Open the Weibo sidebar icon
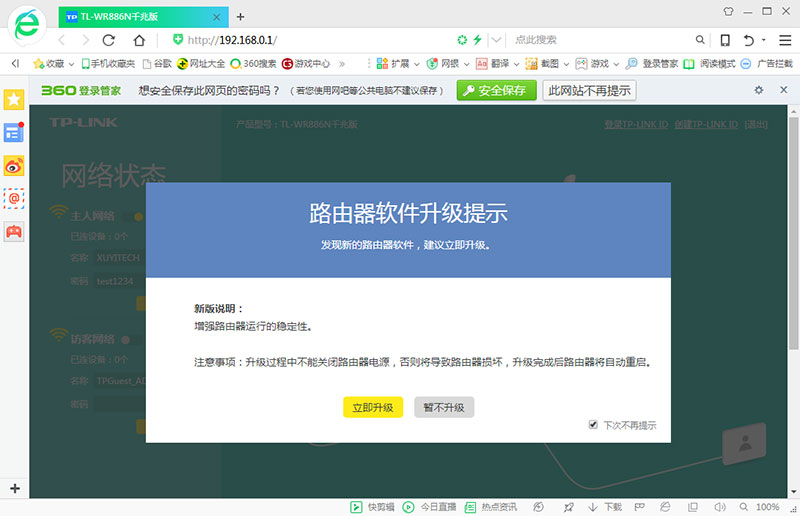Image resolution: width=800 pixels, height=516 pixels. pos(14,166)
